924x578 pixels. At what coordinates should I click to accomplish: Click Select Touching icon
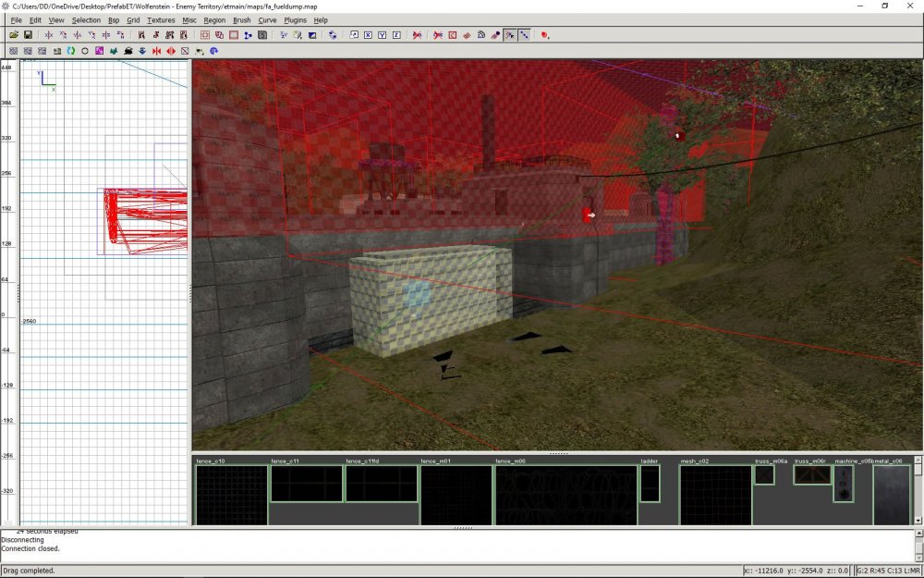pos(155,35)
